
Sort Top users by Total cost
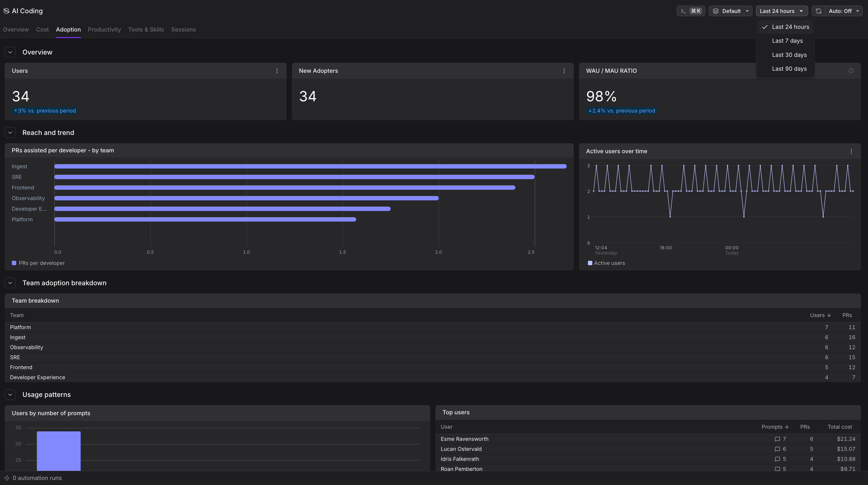(840, 427)
